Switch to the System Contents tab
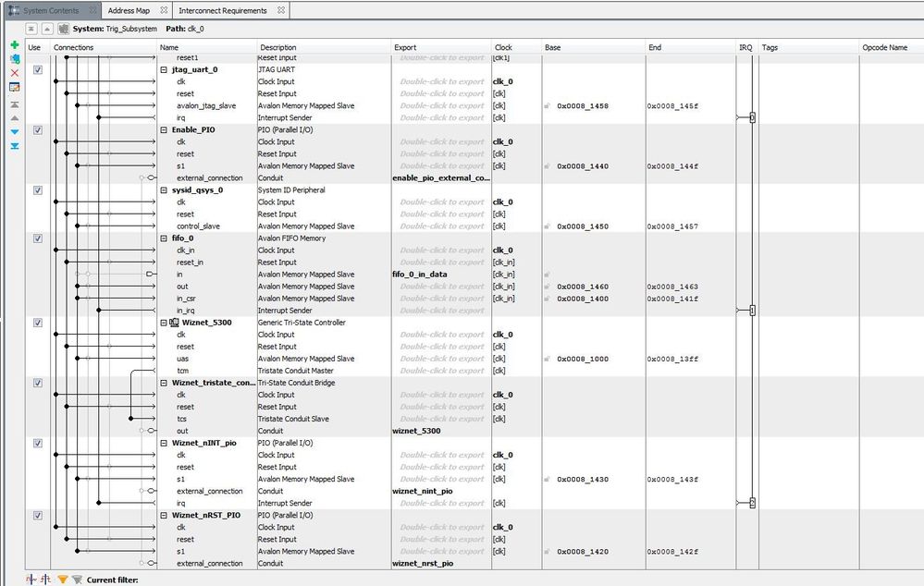The width and height of the screenshot is (924, 586). [51, 10]
